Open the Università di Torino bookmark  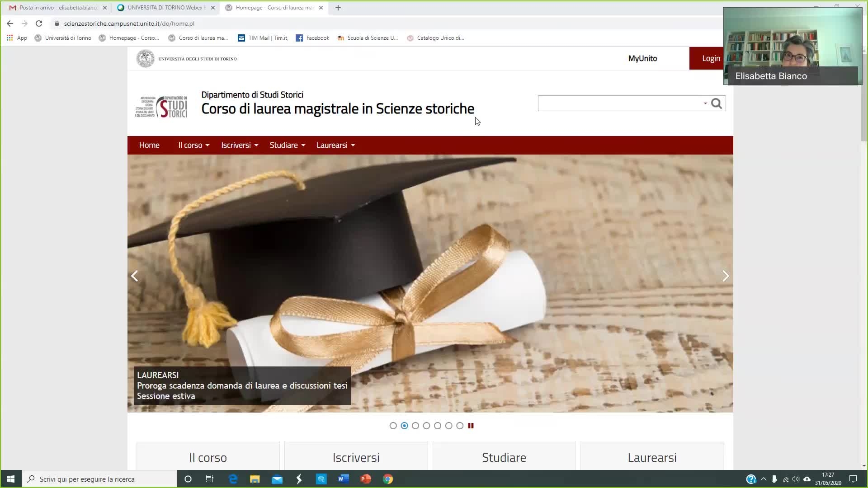click(63, 38)
